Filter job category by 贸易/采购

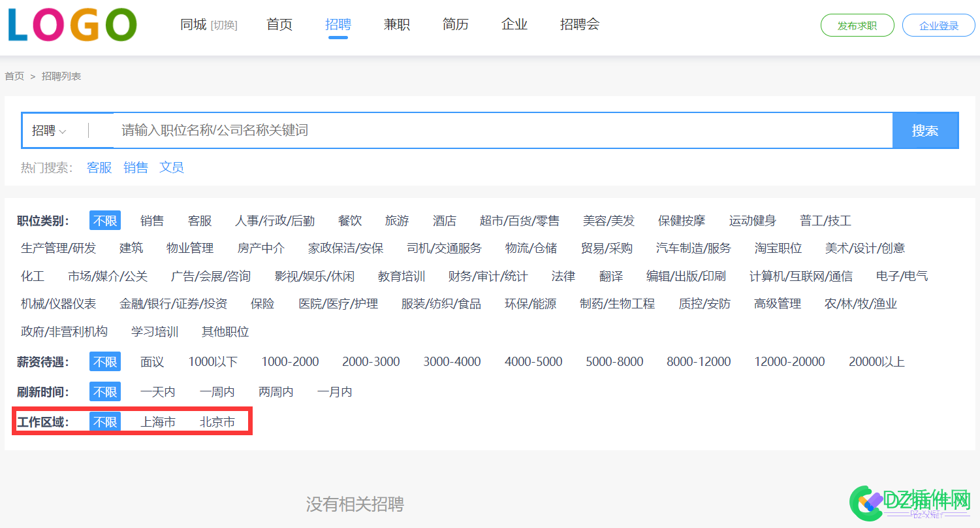[607, 248]
